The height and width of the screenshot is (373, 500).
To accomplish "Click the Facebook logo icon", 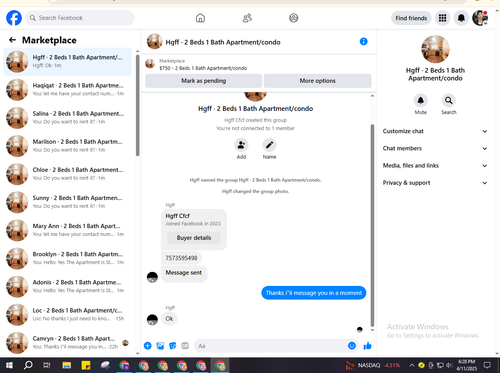I will pyautogui.click(x=14, y=18).
